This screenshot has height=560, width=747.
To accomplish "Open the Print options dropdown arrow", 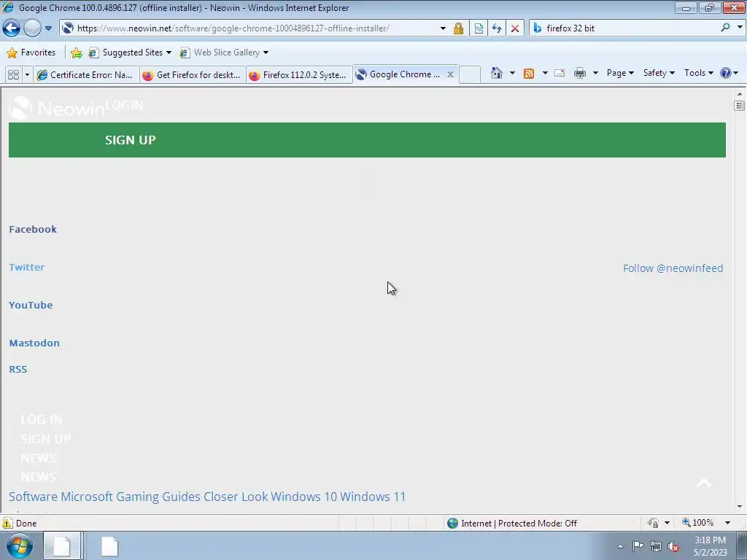I will pos(595,73).
